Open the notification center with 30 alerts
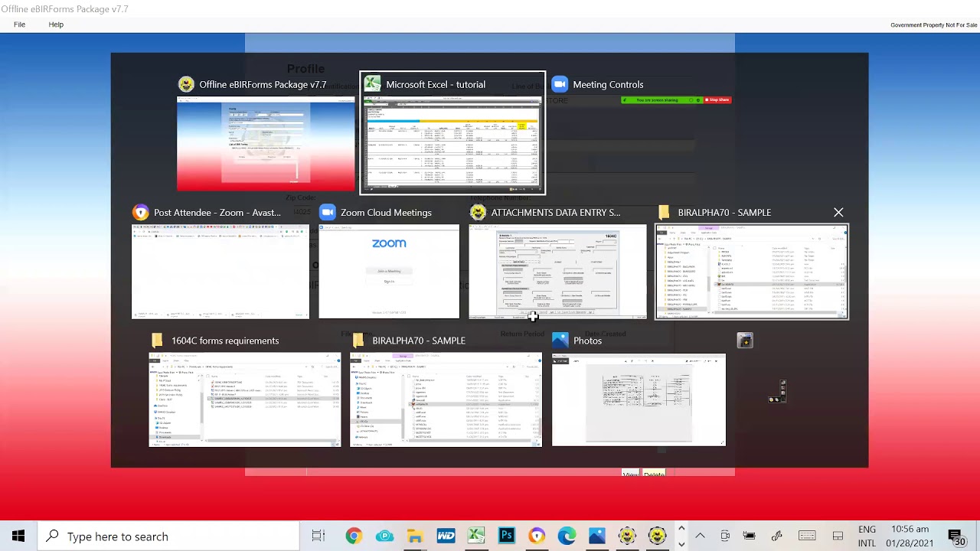This screenshot has width=980, height=551. (x=955, y=536)
